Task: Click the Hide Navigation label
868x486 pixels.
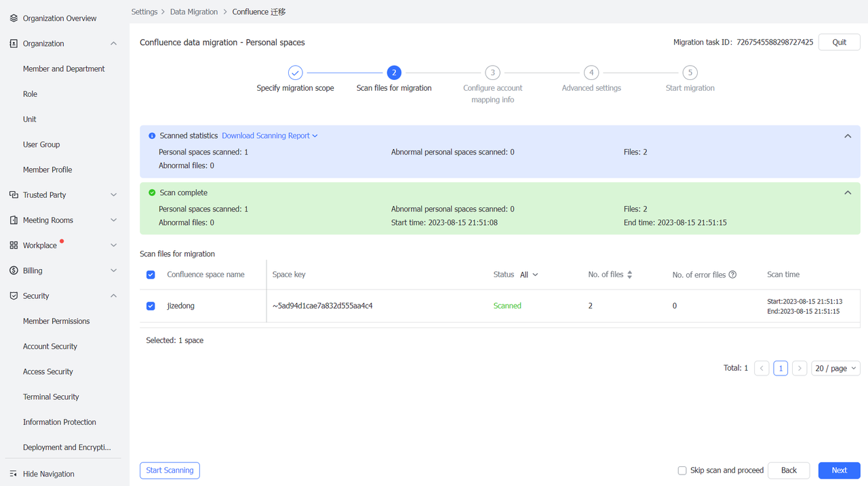Action: pyautogui.click(x=49, y=474)
